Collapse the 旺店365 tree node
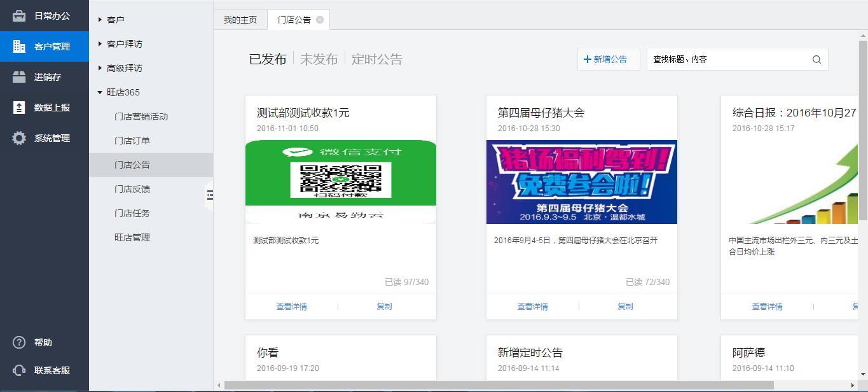Screen dimensions: 868x392 (x=100, y=92)
